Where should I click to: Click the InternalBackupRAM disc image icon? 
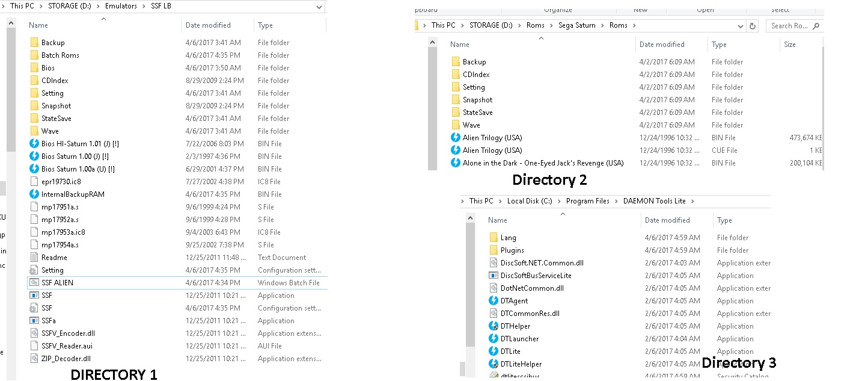click(34, 194)
